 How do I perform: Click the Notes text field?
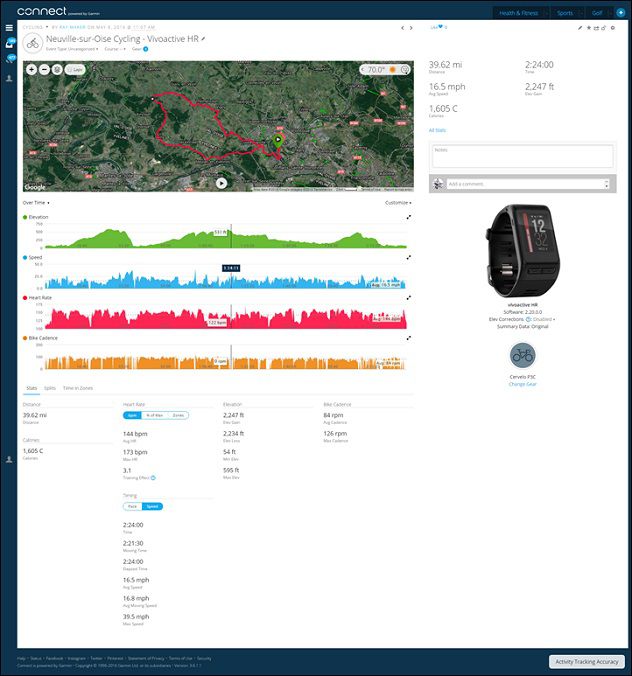pyautogui.click(x=522, y=156)
